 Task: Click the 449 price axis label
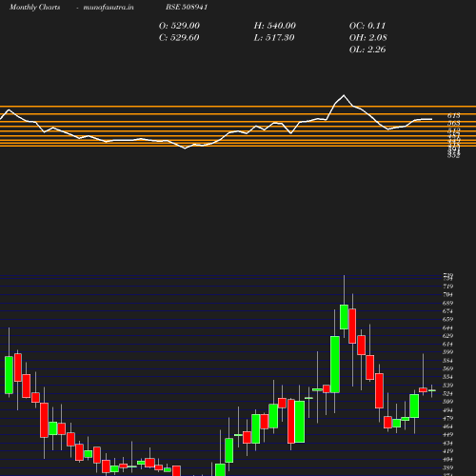click(447, 435)
